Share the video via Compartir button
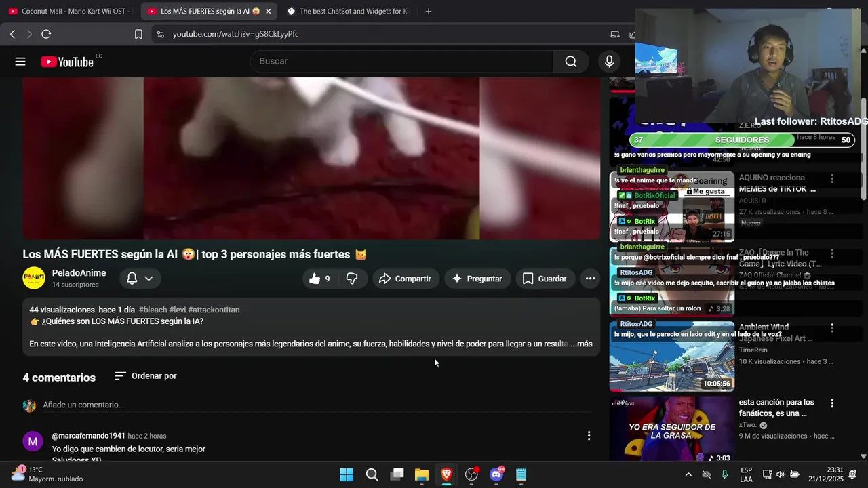The height and width of the screenshot is (488, 868). (405, 279)
